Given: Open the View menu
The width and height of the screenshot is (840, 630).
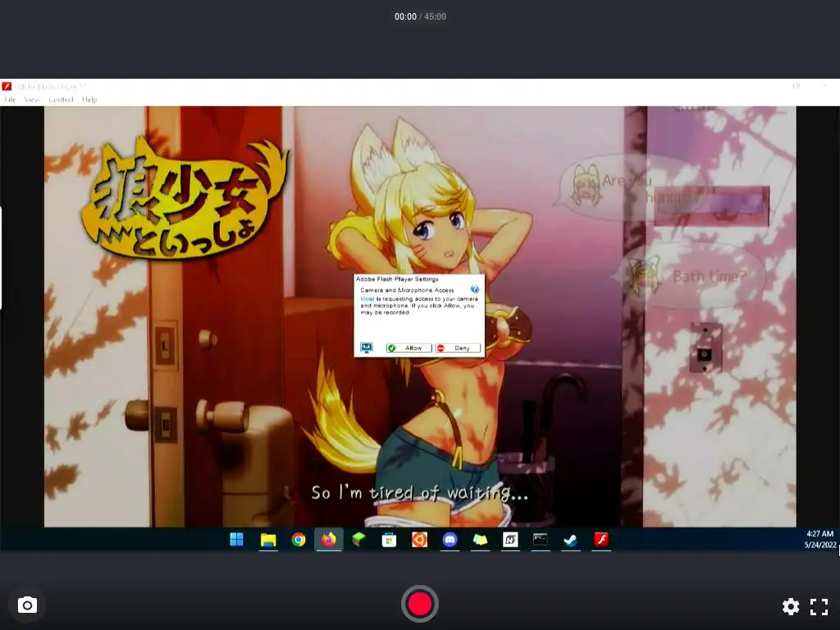Looking at the screenshot, I should pyautogui.click(x=32, y=99).
